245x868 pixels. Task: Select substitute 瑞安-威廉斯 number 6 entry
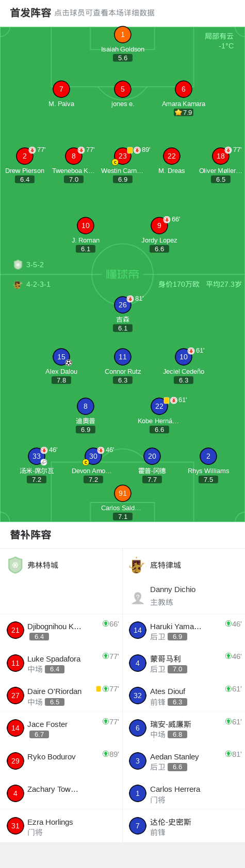[184, 728]
